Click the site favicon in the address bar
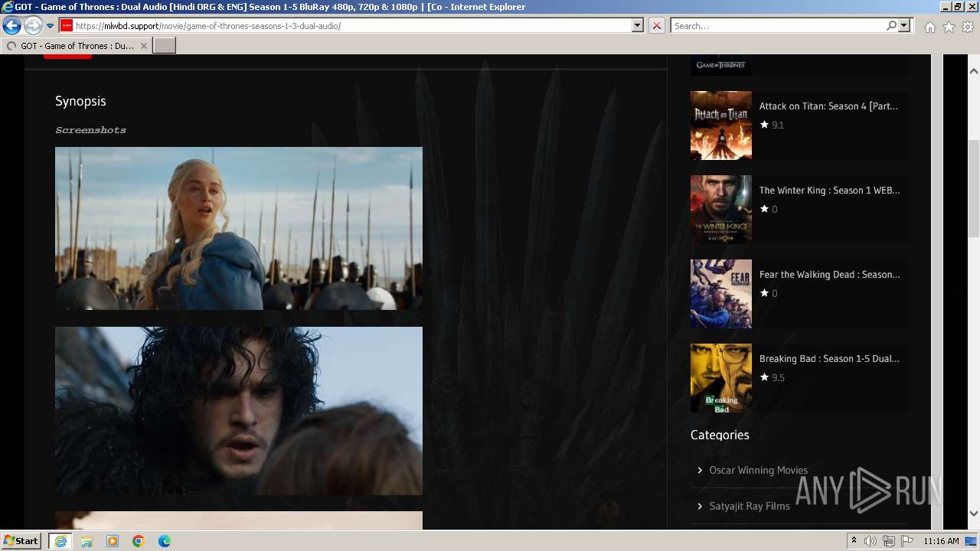Image resolution: width=980 pixels, height=551 pixels. (x=67, y=25)
